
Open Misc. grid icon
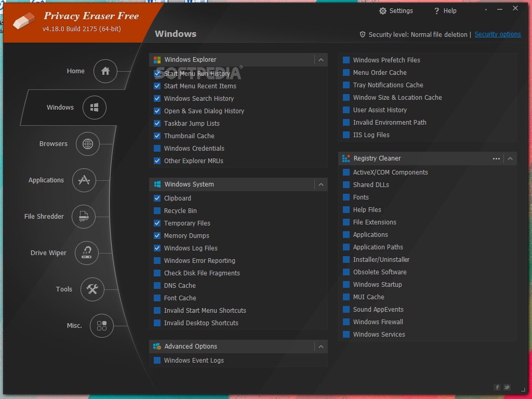pos(102,326)
